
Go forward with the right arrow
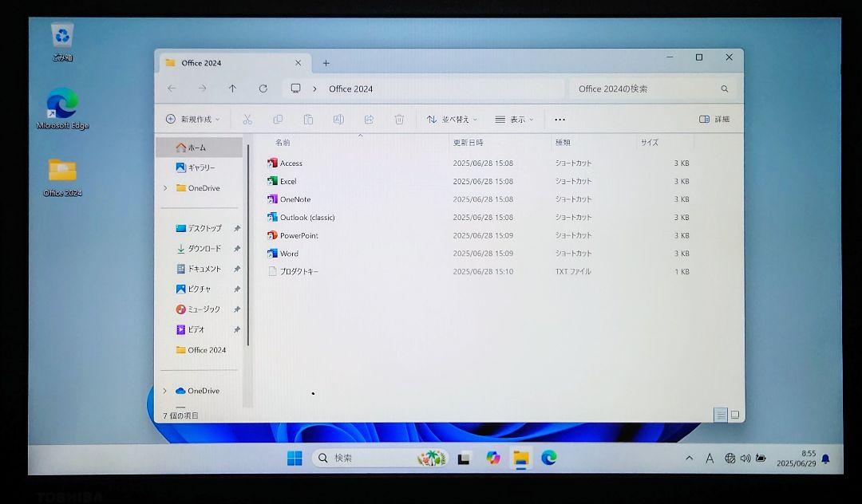[202, 89]
